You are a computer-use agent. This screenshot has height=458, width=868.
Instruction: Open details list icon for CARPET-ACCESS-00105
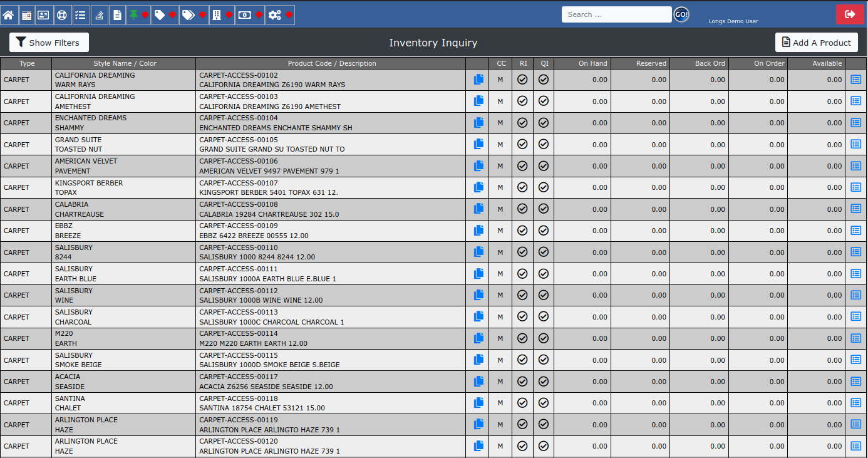click(x=855, y=144)
